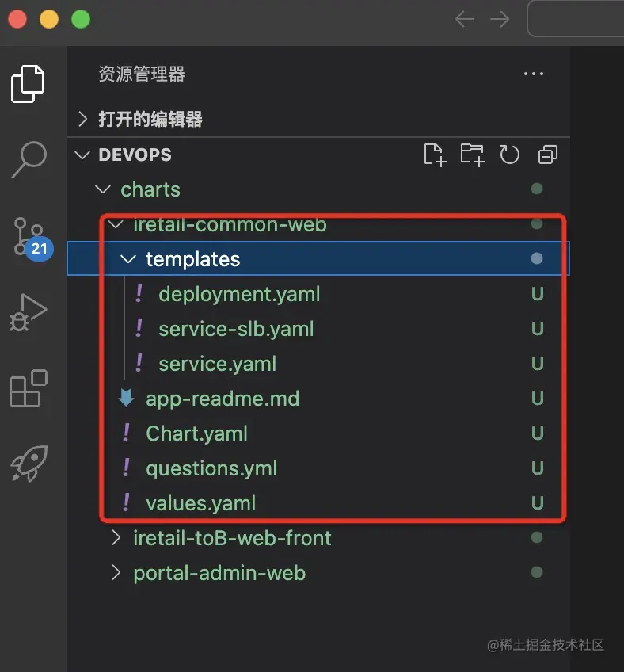Expand the 打开的编辑器 section
This screenshot has width=624, height=672.
point(318,119)
